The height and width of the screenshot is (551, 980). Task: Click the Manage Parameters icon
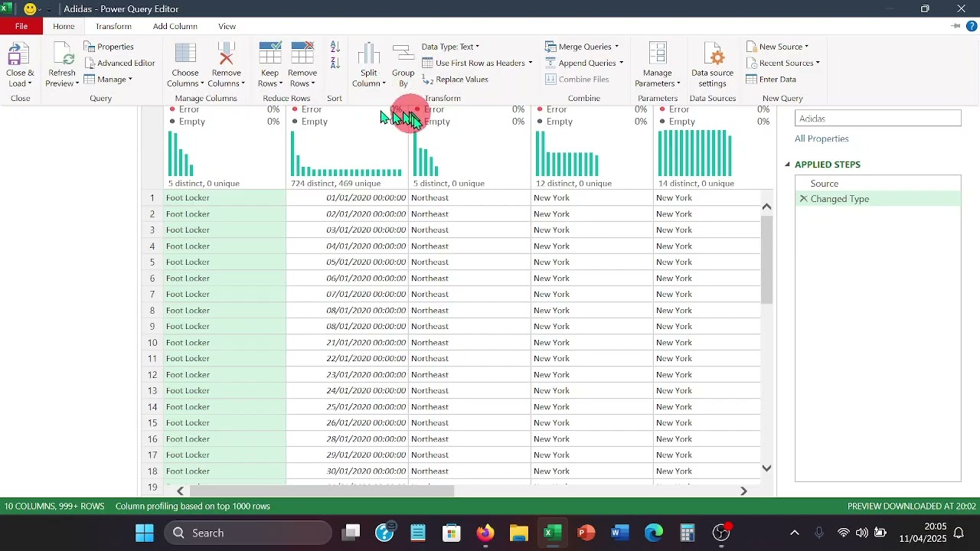658,54
